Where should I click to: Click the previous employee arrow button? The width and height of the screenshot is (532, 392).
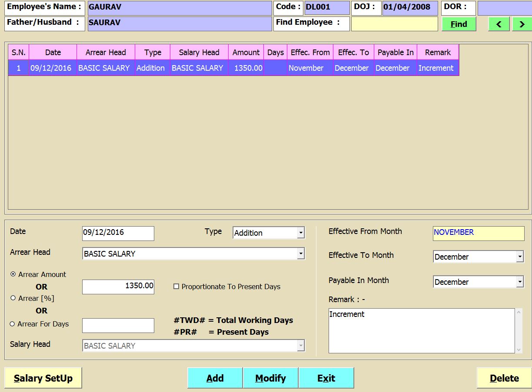[499, 24]
